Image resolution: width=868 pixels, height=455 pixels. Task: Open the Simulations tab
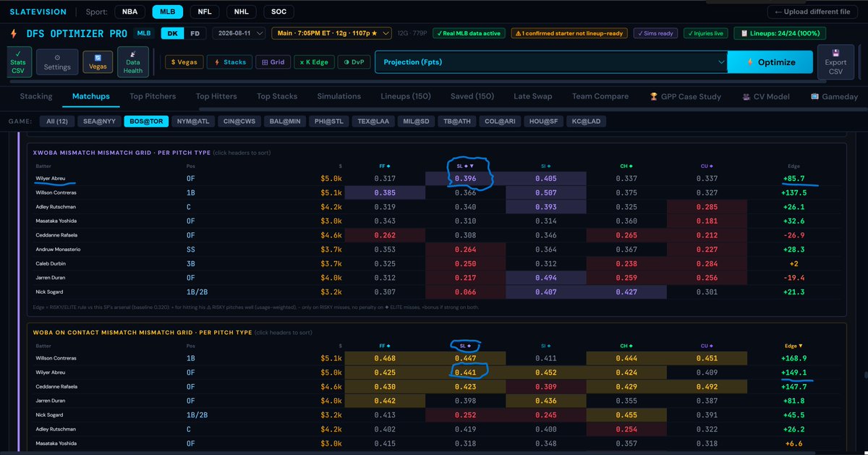(339, 96)
